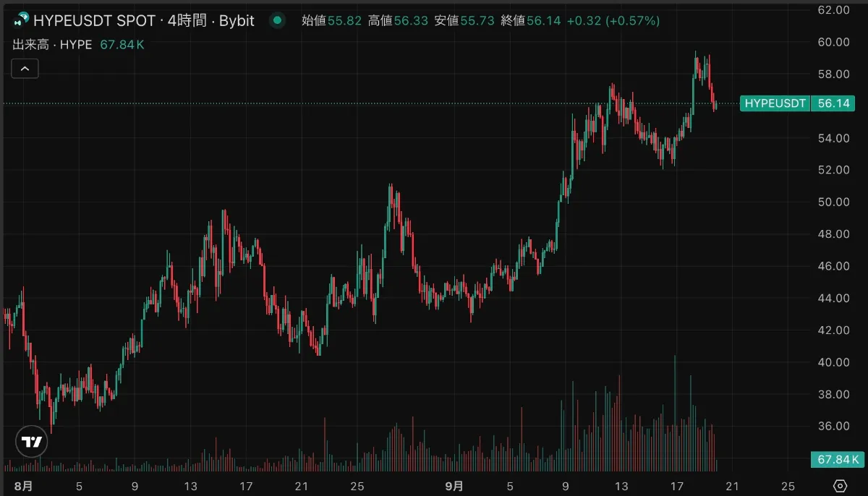Click the 9月 date axis label
Viewport: 868px width, 496px height.
[454, 486]
